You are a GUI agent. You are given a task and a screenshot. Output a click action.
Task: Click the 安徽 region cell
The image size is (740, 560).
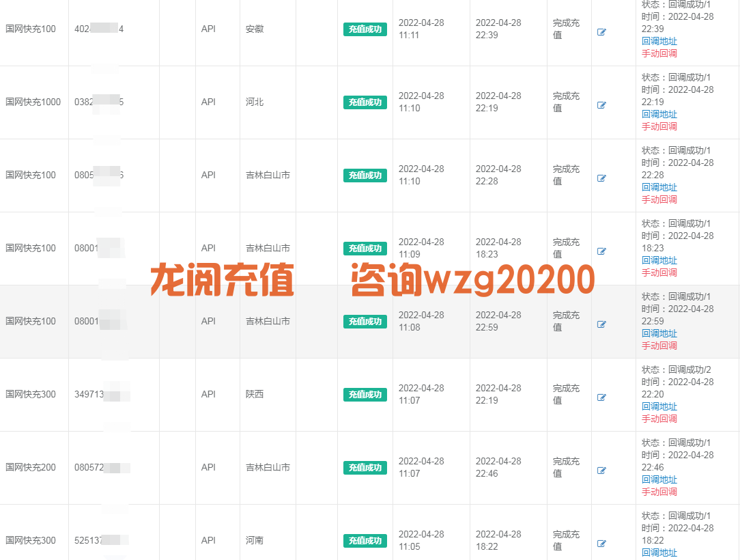tap(255, 29)
